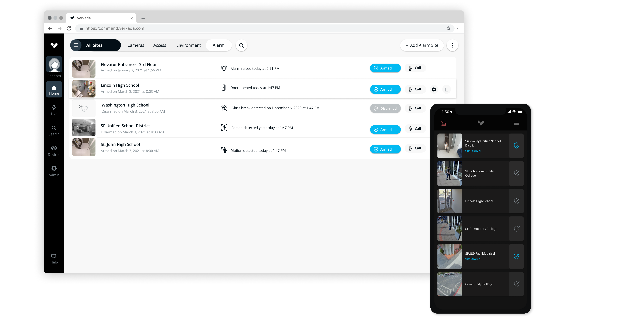Toggle Armed status for St. John High School
The width and height of the screenshot is (644, 322).
[x=385, y=149]
